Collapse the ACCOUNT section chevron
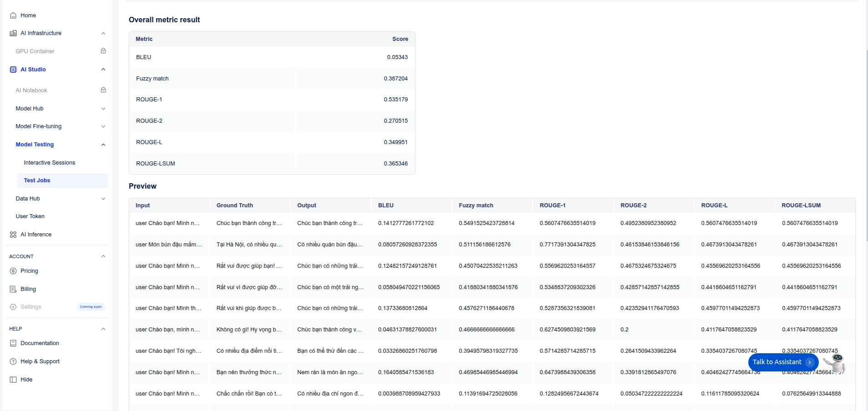This screenshot has width=868, height=411. click(x=103, y=256)
